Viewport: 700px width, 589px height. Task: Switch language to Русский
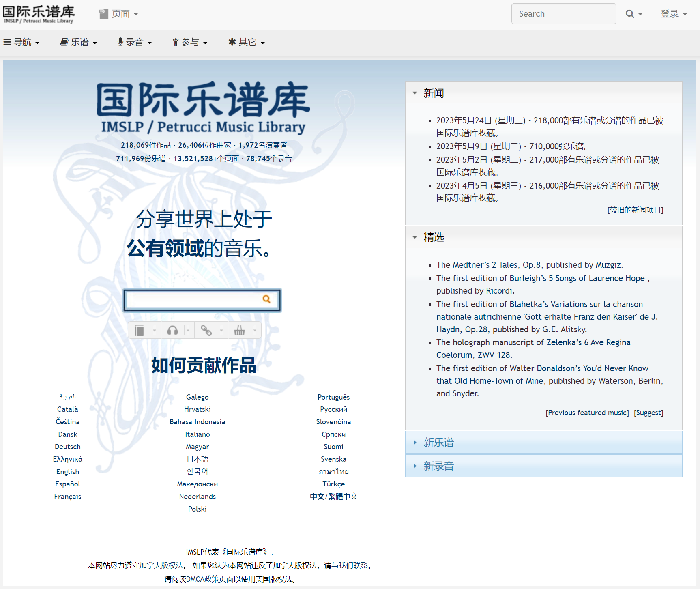coord(334,409)
